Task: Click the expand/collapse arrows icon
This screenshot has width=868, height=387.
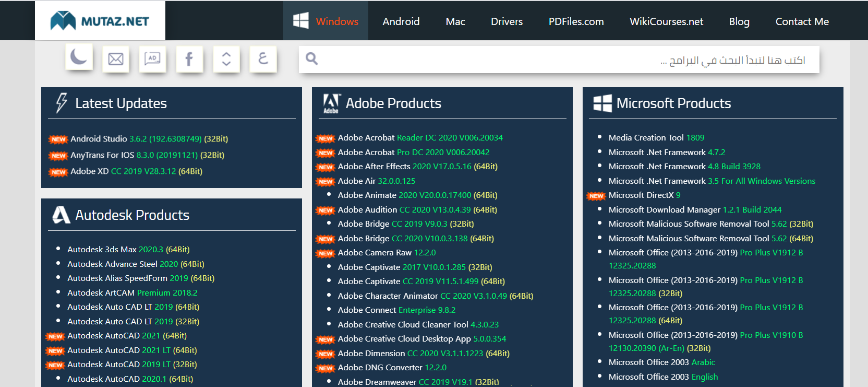Action: click(x=226, y=59)
